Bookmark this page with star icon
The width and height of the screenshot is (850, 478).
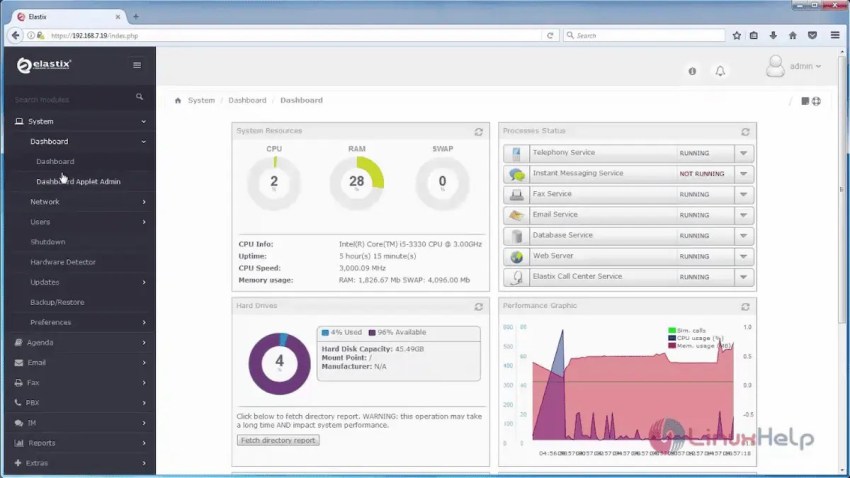pyautogui.click(x=737, y=35)
